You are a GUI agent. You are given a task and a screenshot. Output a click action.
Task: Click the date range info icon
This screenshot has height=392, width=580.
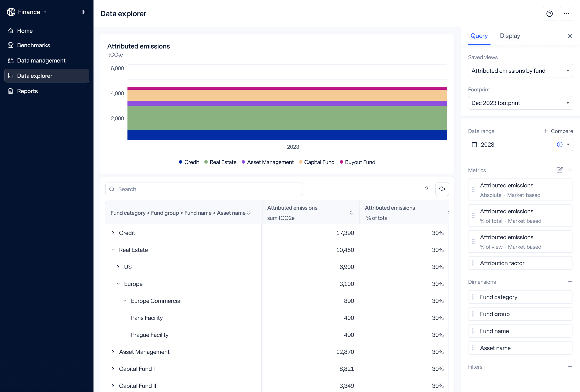click(x=560, y=144)
